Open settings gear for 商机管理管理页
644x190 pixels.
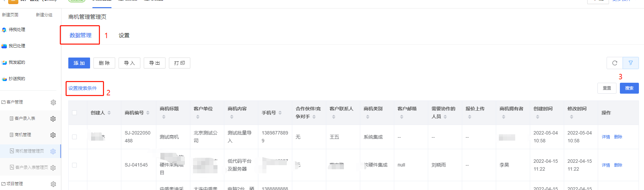(53, 152)
